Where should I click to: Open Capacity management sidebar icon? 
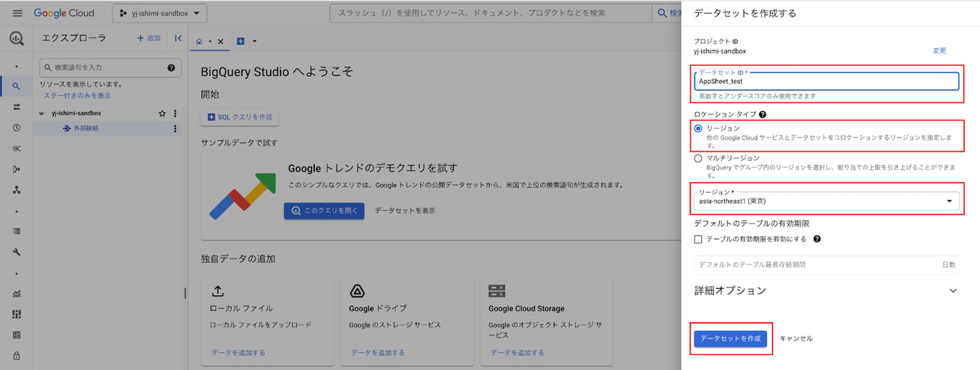click(17, 314)
